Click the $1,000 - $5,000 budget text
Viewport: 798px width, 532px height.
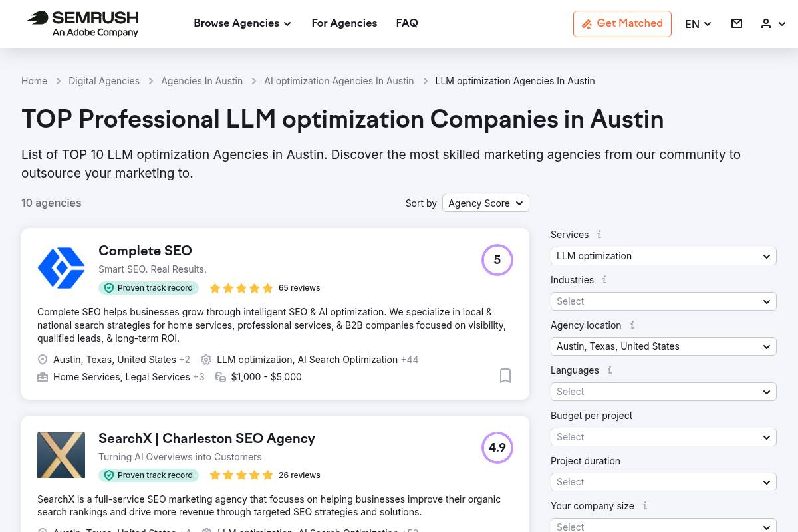click(267, 377)
